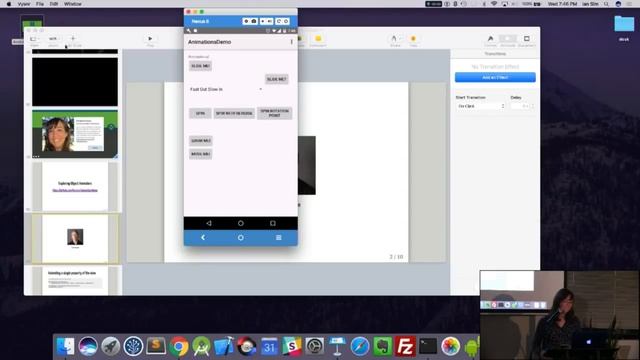Viewport: 640px width, 360px height.
Task: Open FileZilla from the dock
Action: click(x=405, y=346)
